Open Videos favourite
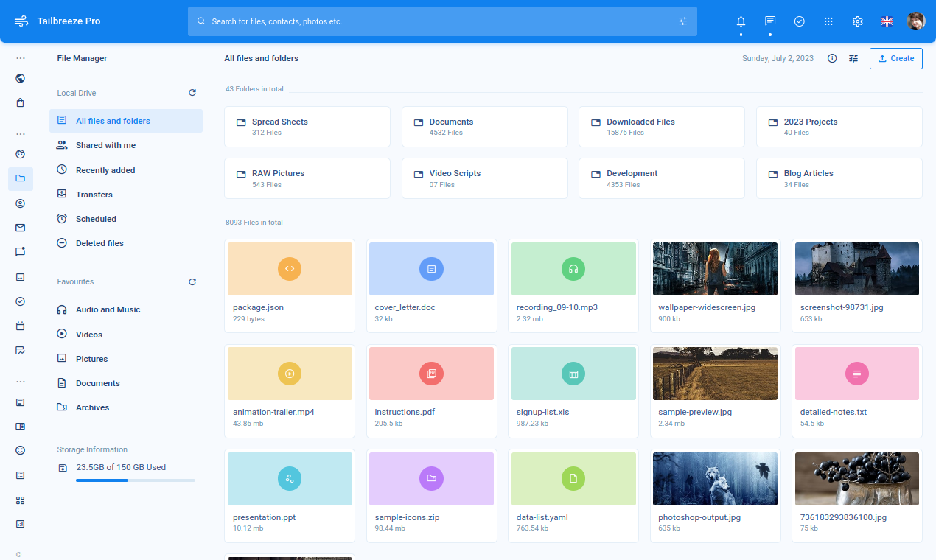 point(126,335)
